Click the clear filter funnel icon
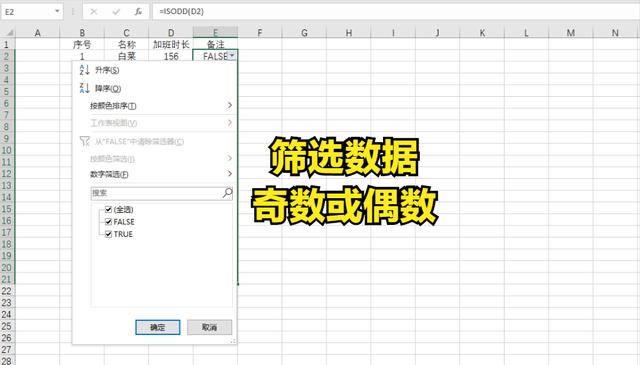The height and width of the screenshot is (365, 640). click(84, 141)
